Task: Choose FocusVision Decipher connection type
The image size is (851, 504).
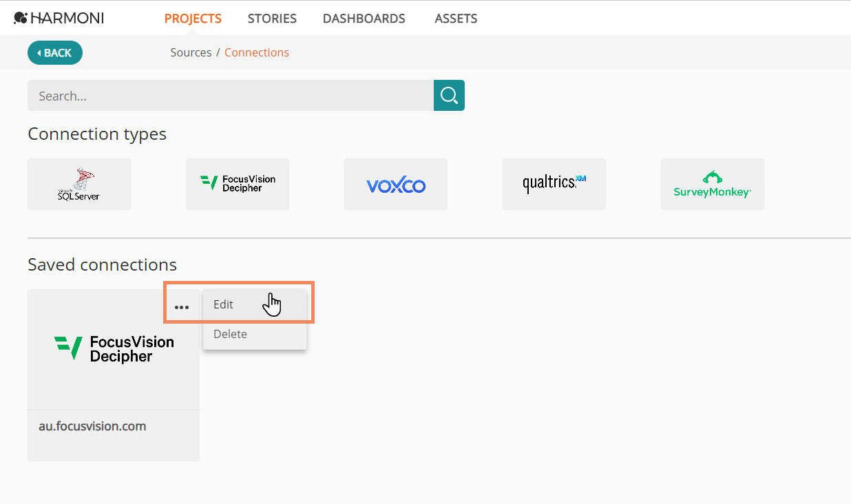Action: (238, 185)
